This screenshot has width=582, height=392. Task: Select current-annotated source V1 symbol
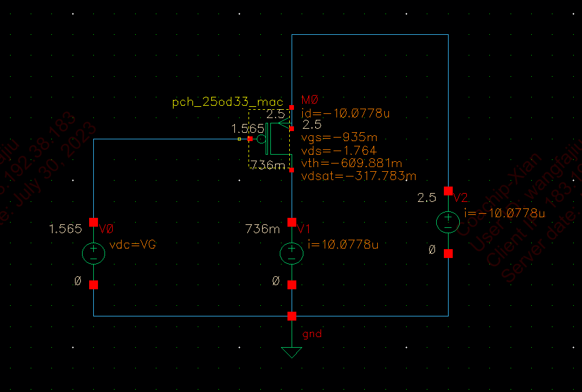tap(292, 253)
